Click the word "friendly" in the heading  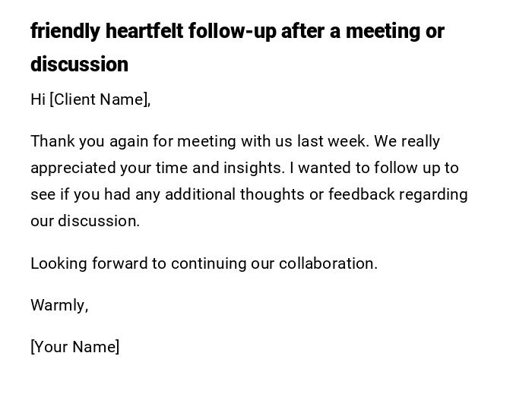(x=65, y=31)
